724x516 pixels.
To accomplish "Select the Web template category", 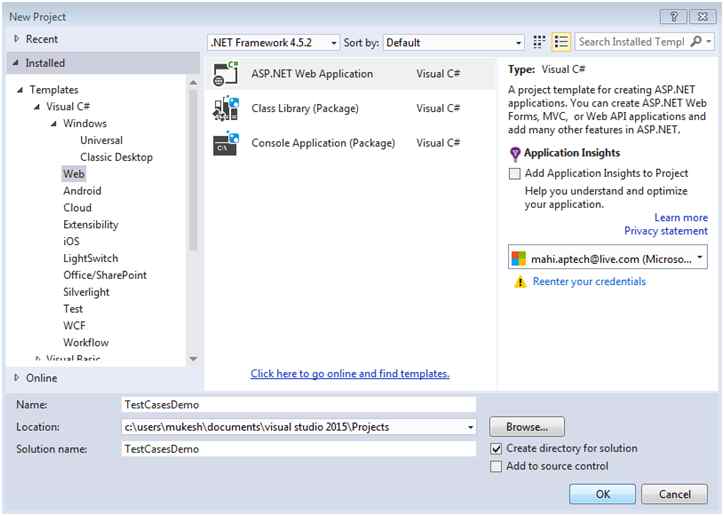I will pos(73,174).
